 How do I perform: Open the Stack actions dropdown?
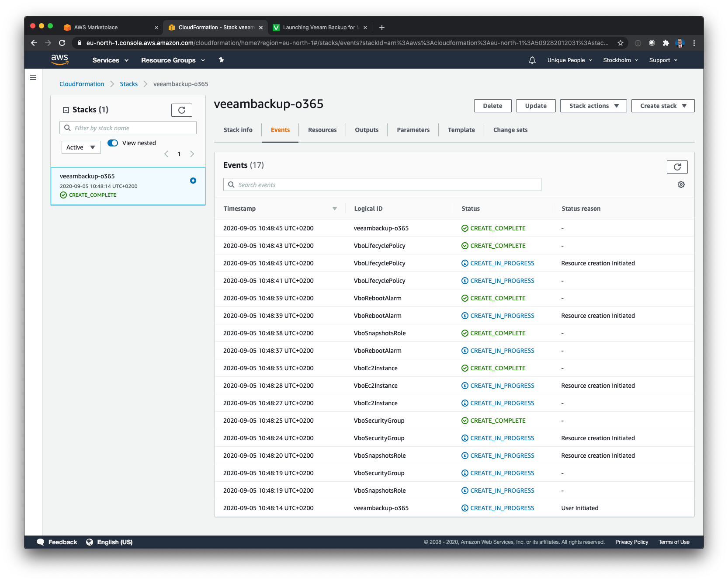click(x=593, y=106)
